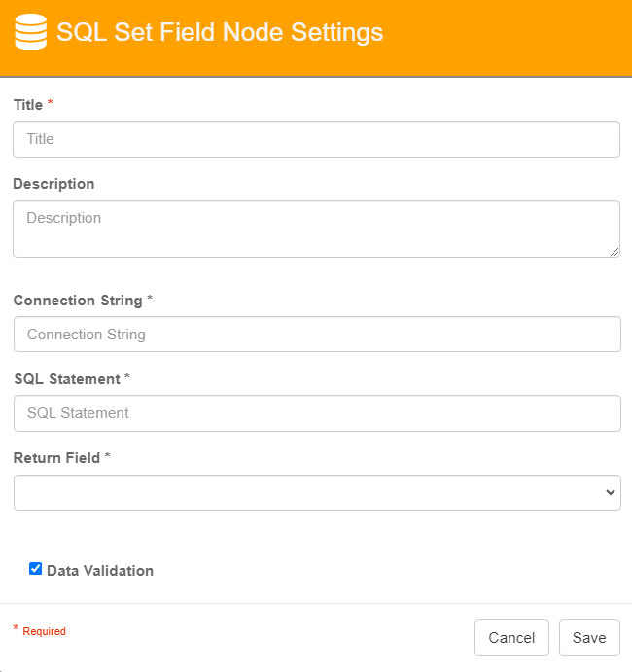Viewport: 632px width, 672px height.
Task: Click the database stack icon in header
Action: pyautogui.click(x=30, y=32)
